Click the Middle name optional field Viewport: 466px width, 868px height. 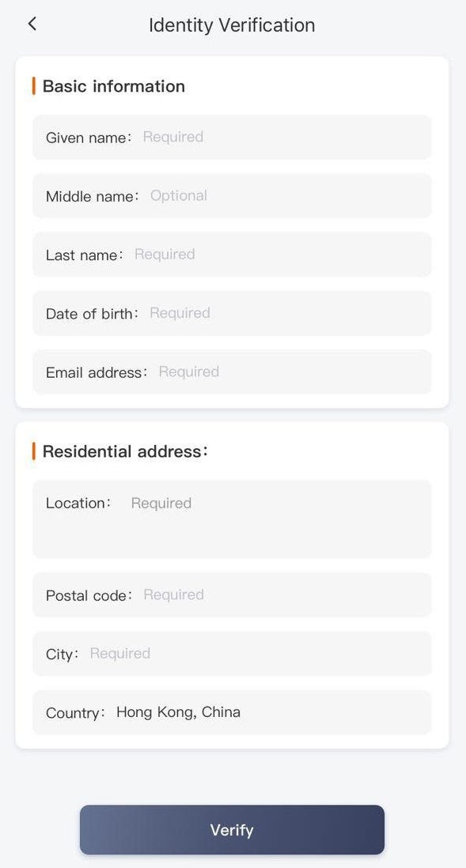pyautogui.click(x=231, y=195)
